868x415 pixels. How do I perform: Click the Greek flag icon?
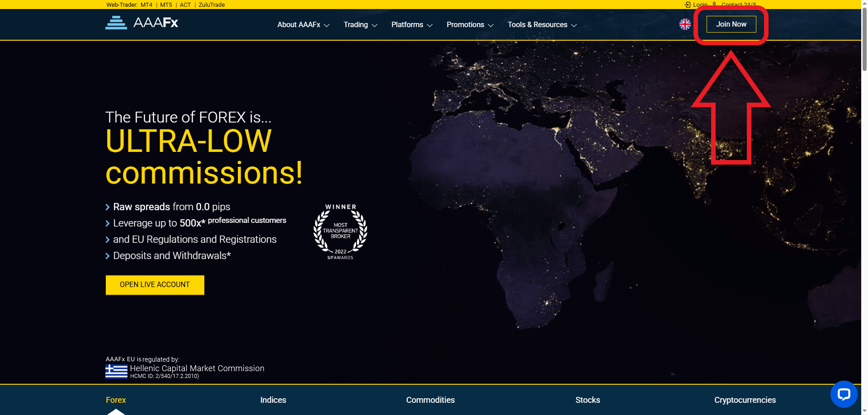click(116, 371)
